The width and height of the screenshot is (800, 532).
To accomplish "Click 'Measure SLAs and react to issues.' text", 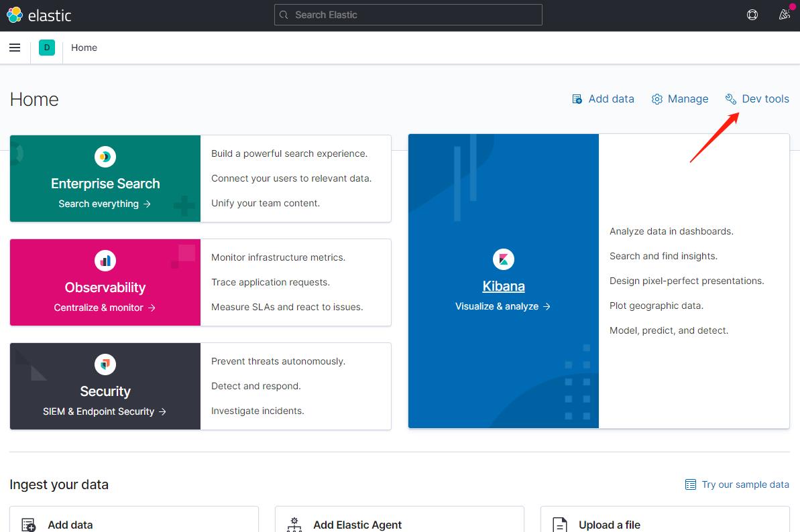I will click(x=287, y=307).
